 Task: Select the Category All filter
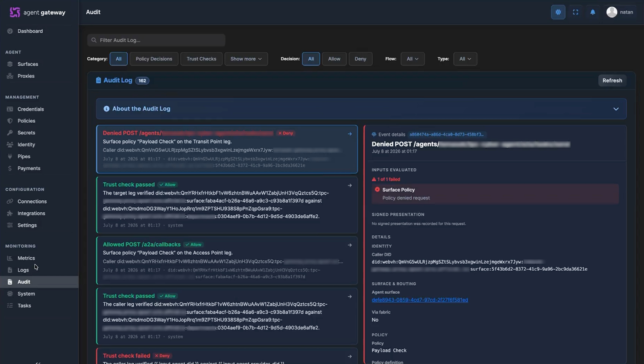pyautogui.click(x=119, y=59)
